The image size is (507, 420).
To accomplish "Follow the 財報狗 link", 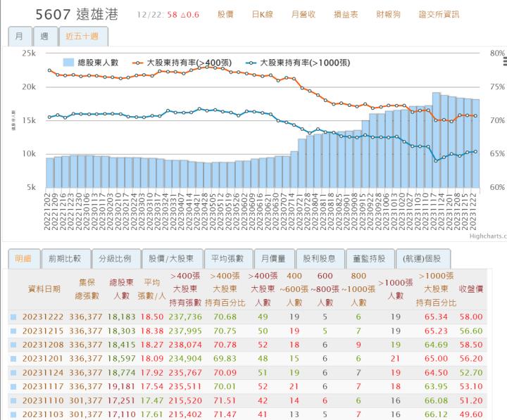I will 388,15.
